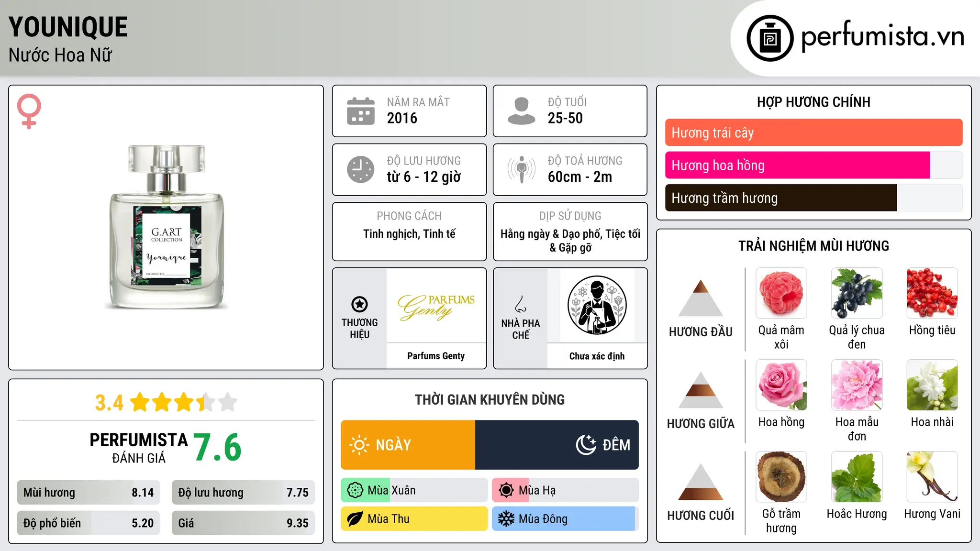This screenshot has height=551, width=980.
Task: Click the Độ lưu hương 7.75 score row
Action: (x=243, y=492)
